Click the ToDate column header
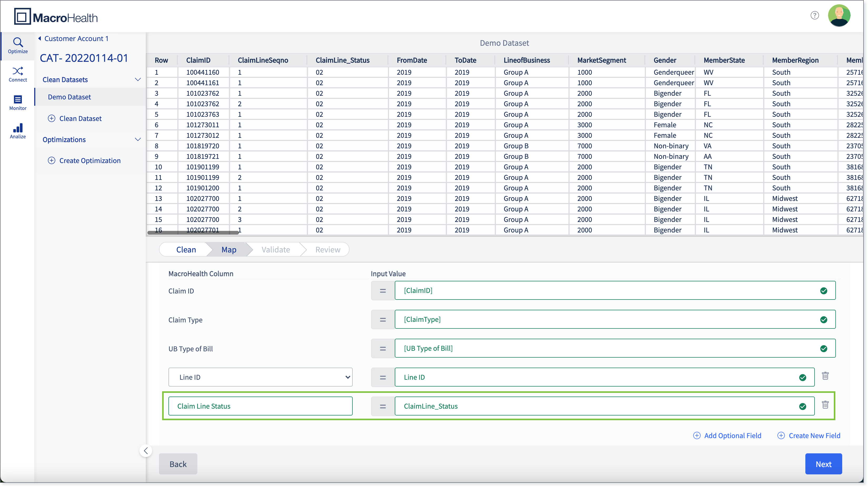Screen dimensions: 868x487 coord(465,60)
